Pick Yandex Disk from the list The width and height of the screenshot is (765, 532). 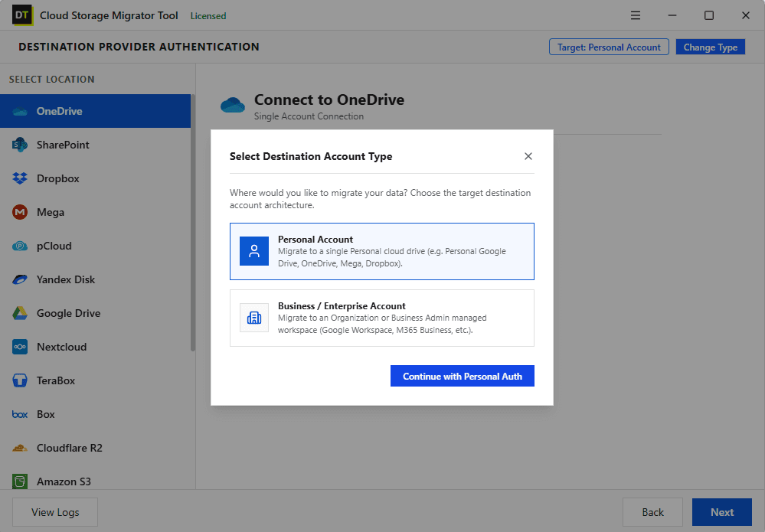tap(66, 279)
